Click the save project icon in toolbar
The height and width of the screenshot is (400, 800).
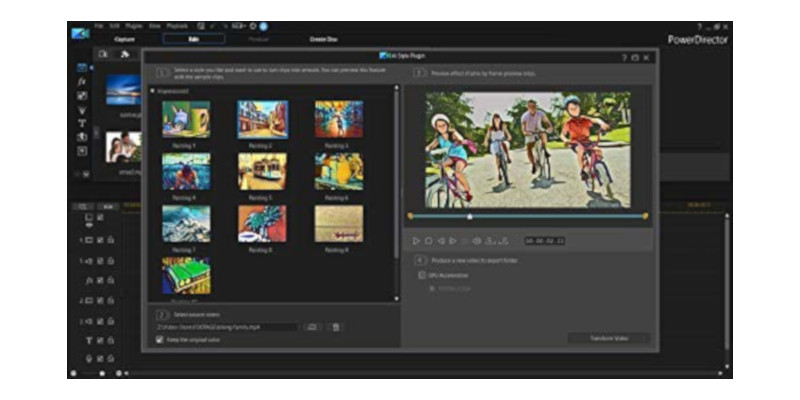pyautogui.click(x=201, y=26)
